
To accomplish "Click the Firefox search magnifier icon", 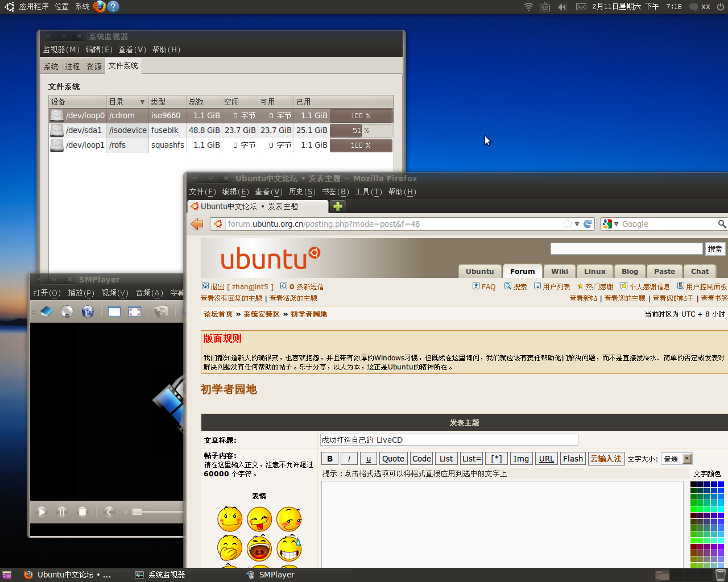I will point(722,224).
